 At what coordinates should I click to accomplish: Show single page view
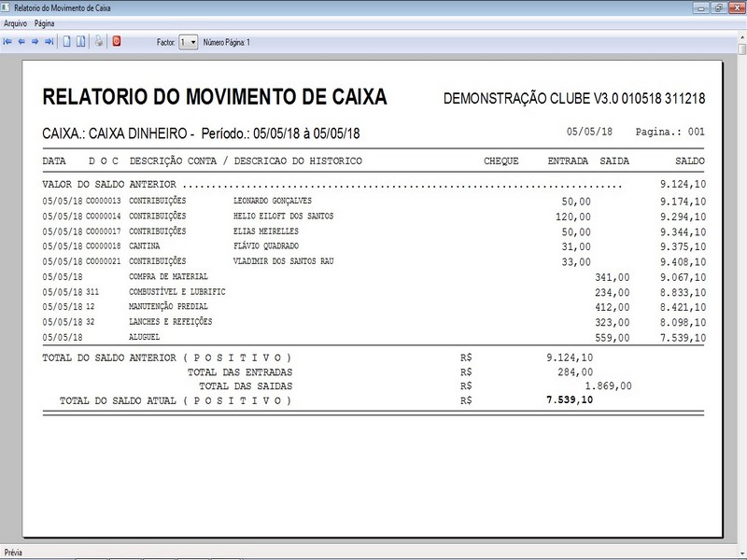(67, 42)
